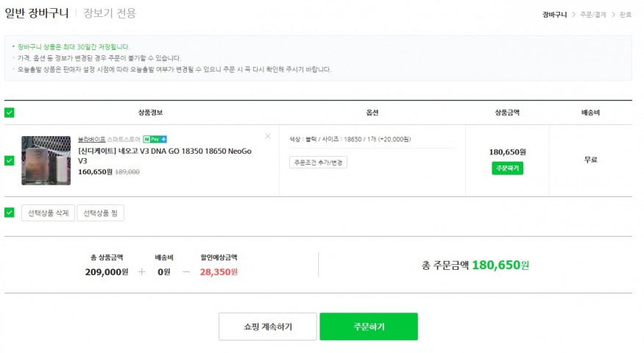Switch to the 장보기 전용 tab
Image resolution: width=644 pixels, height=353 pixels.
(110, 13)
